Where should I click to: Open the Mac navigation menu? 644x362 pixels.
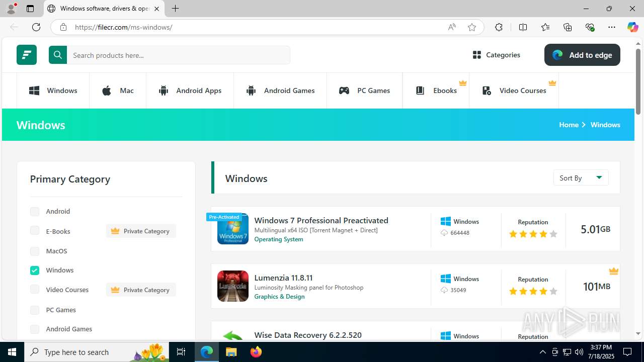[x=118, y=90]
